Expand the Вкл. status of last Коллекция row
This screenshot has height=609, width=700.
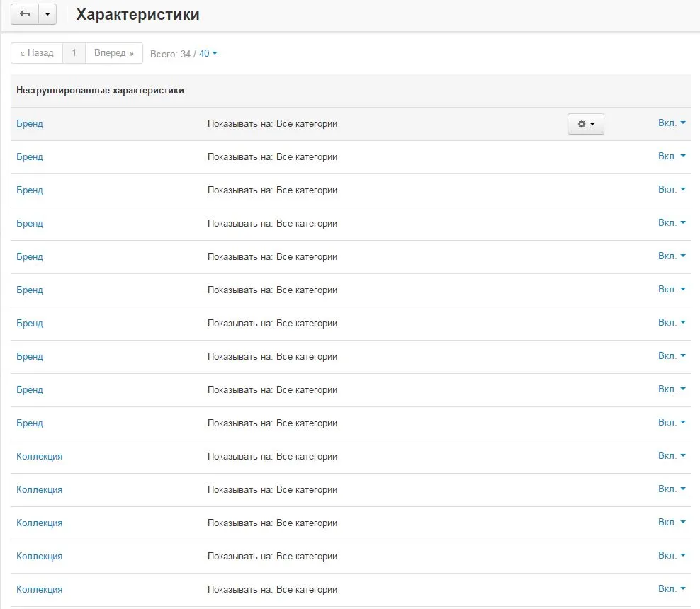point(672,588)
